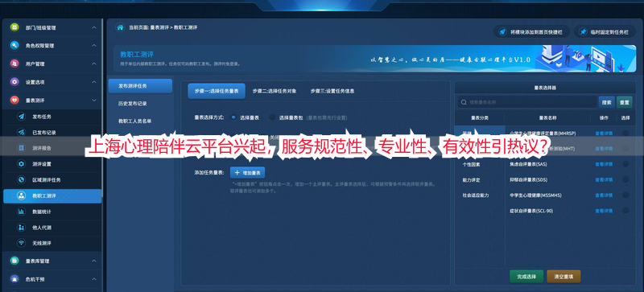Open 数据统计 via its chart icon
644x292 pixels.
pyautogui.click(x=22, y=212)
